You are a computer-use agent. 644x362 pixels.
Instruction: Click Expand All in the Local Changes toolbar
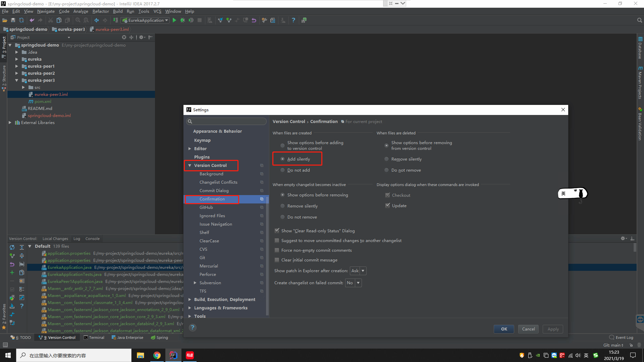coord(22,247)
